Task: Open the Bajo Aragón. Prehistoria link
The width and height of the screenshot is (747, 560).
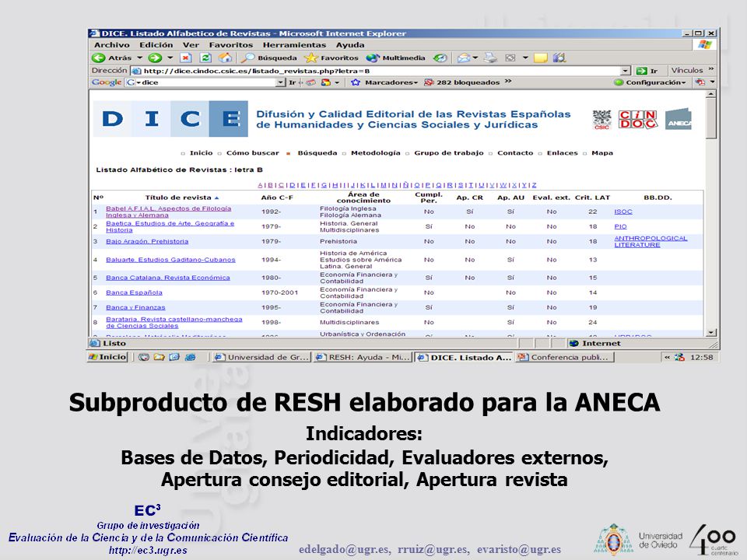Action: 147,241
